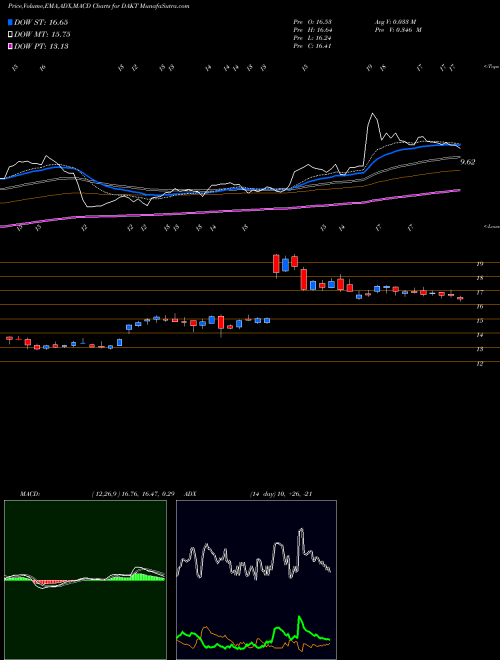500x660 pixels.
Task: Click the 'Pre V: 0.346 M' value
Action: pyautogui.click(x=400, y=30)
